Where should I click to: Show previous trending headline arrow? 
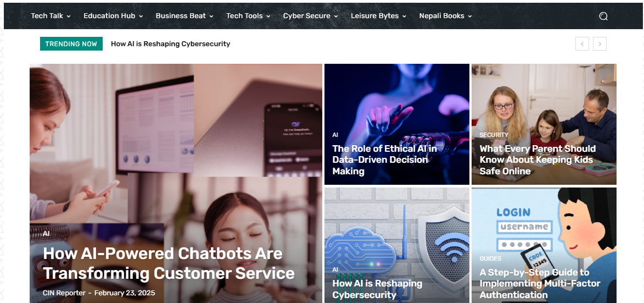point(582,43)
